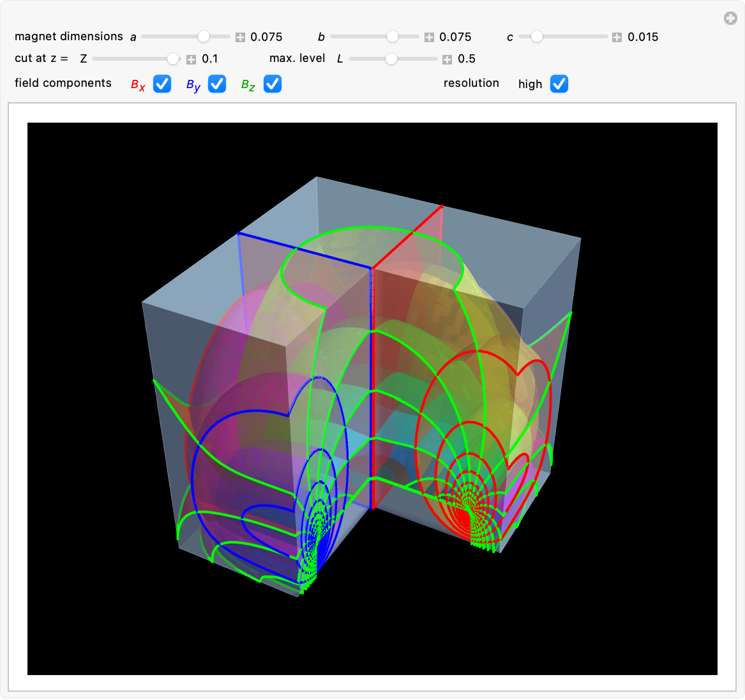Image resolution: width=745 pixels, height=700 pixels.
Task: Disable the Bz field component checkbox
Action: pyautogui.click(x=273, y=84)
